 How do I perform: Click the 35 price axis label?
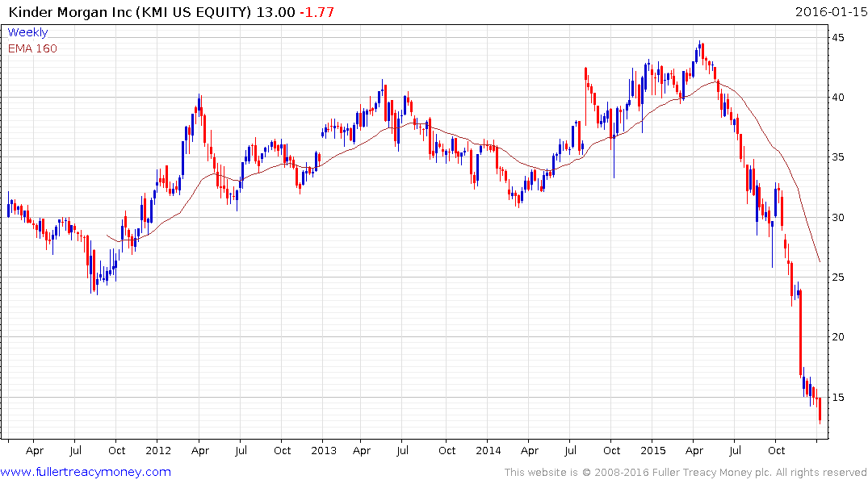coord(838,157)
